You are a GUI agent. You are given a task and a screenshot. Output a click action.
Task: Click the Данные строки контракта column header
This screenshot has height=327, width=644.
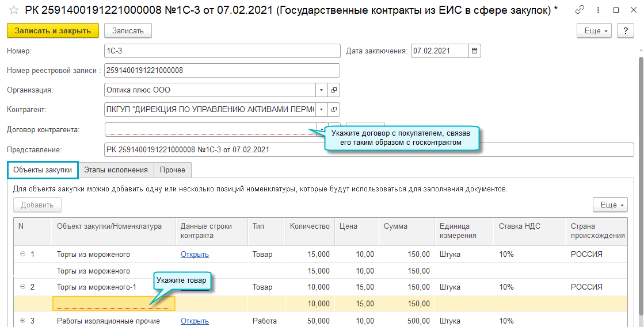click(212, 231)
